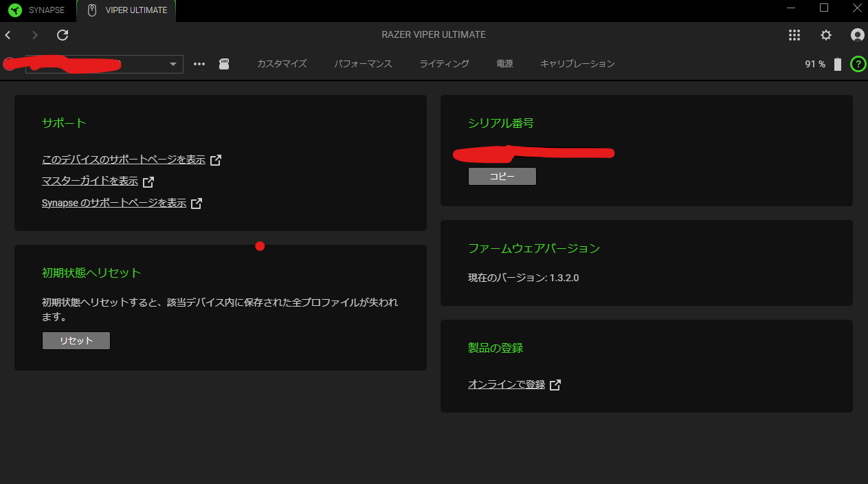Click external link icon beside master guide
The height and width of the screenshot is (484, 868).
click(x=148, y=181)
